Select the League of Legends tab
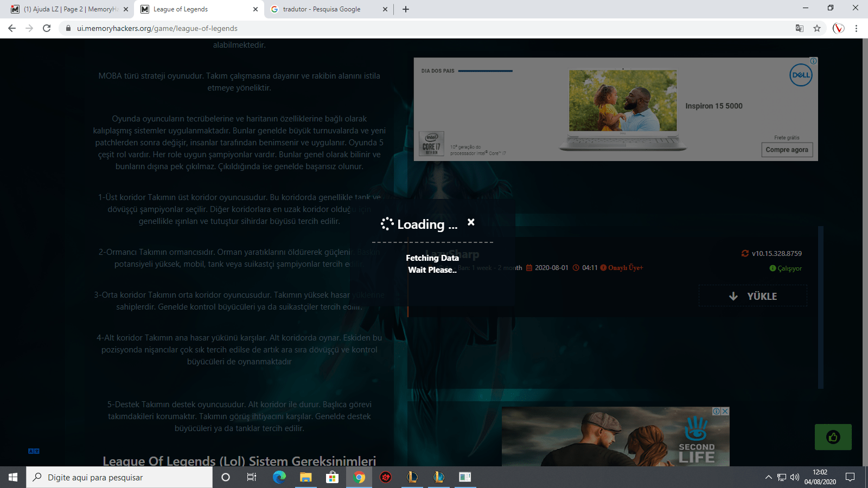868x488 pixels. pyautogui.click(x=199, y=9)
